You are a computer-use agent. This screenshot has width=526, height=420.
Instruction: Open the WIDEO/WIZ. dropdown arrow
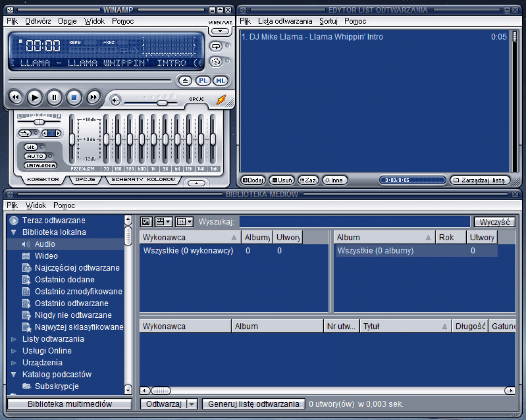tap(220, 31)
